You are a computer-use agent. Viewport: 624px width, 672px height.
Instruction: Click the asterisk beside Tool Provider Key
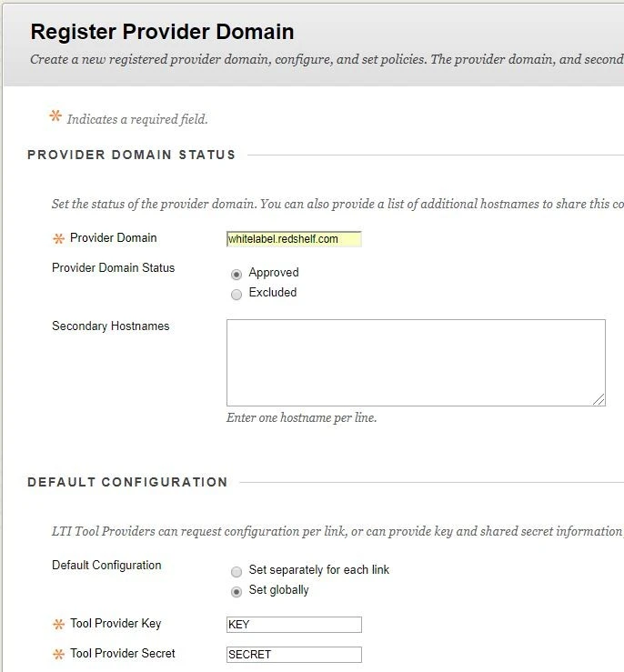pos(59,625)
